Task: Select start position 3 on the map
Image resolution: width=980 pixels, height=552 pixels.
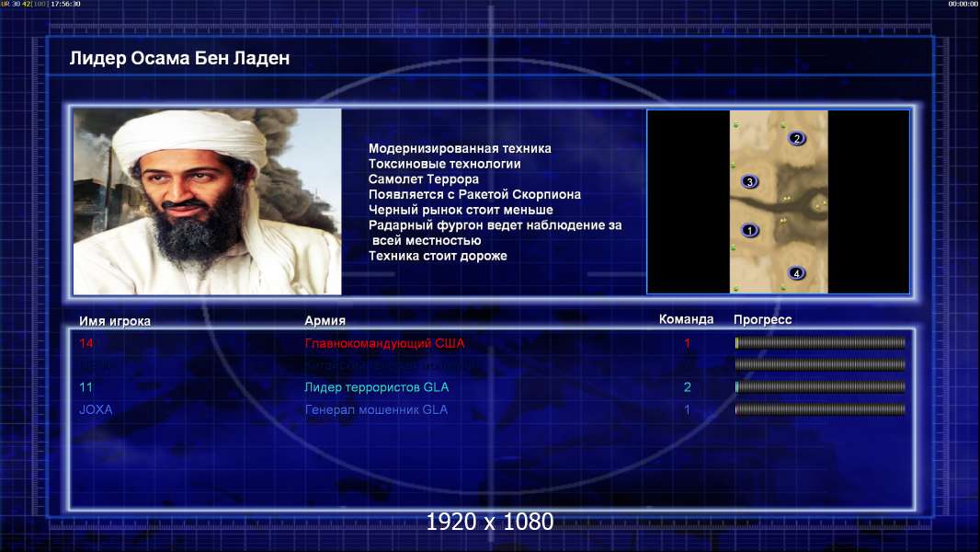Action: click(x=749, y=182)
